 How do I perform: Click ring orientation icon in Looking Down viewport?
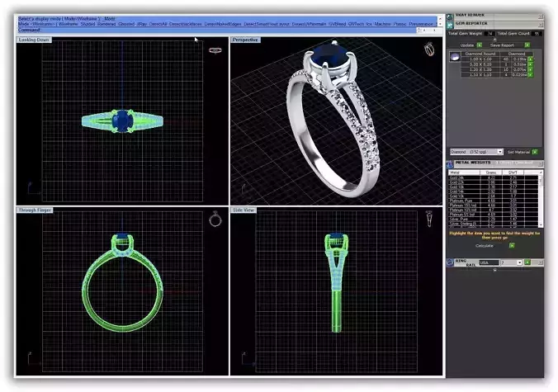click(215, 50)
